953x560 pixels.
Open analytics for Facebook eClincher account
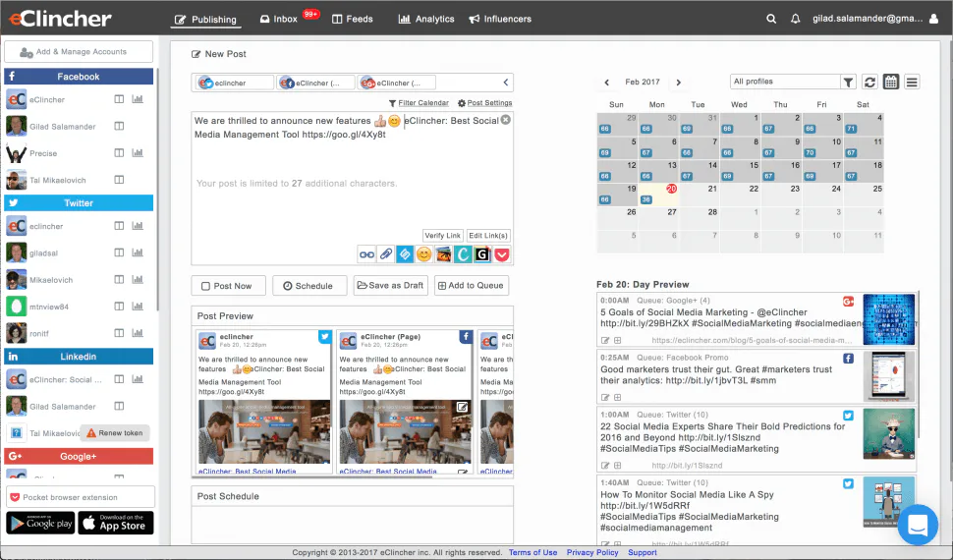[x=138, y=99]
